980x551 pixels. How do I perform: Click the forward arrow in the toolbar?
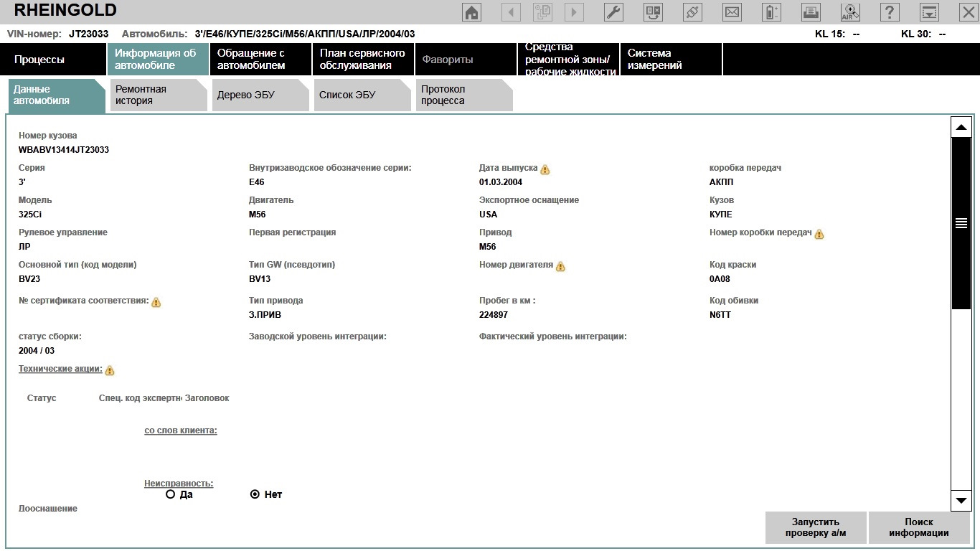574,12
